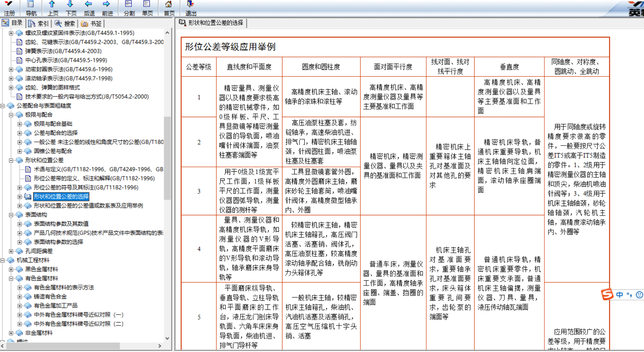Select 表面结构参数的选择 item
644x352 pixels.
pos(58,242)
